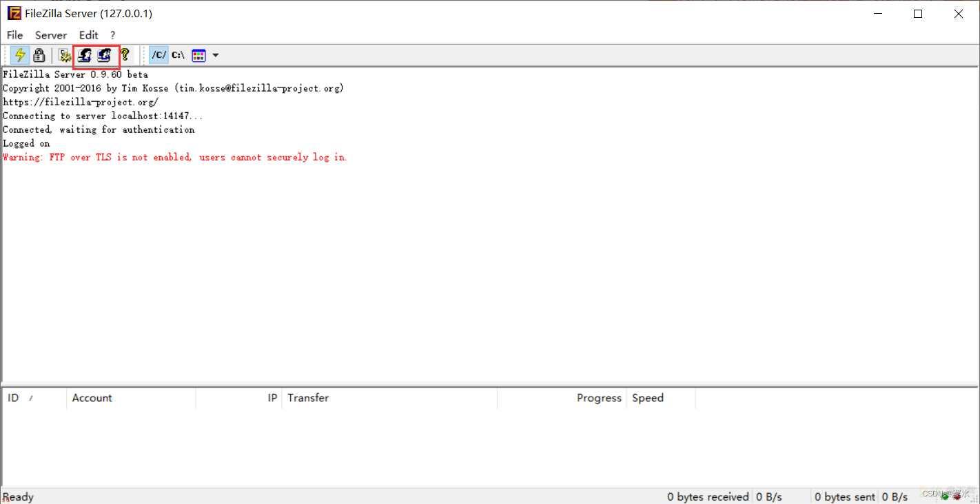Open the File menu

(x=14, y=35)
